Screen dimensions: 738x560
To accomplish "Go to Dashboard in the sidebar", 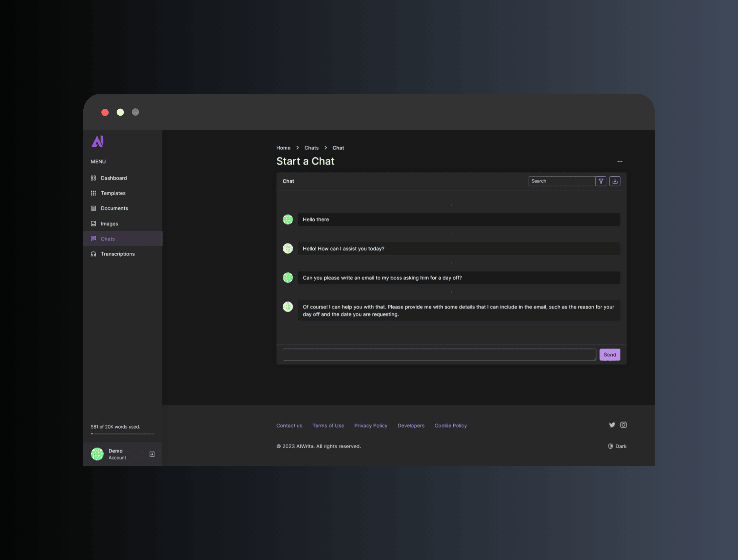I will (x=113, y=178).
